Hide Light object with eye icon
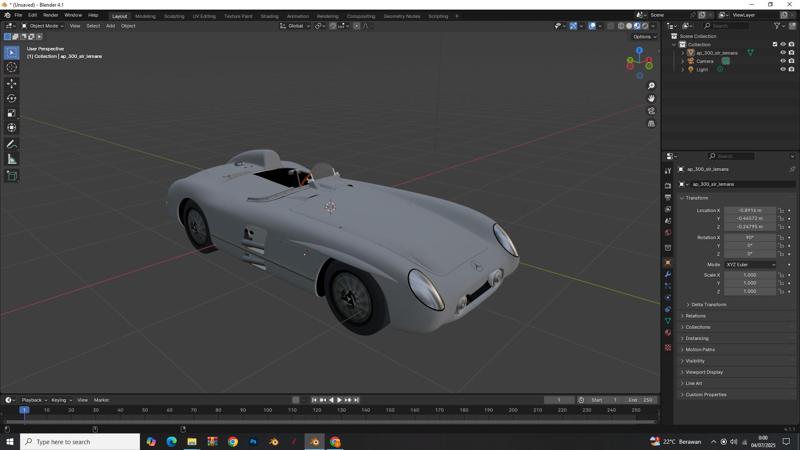The width and height of the screenshot is (800, 450). [x=783, y=69]
